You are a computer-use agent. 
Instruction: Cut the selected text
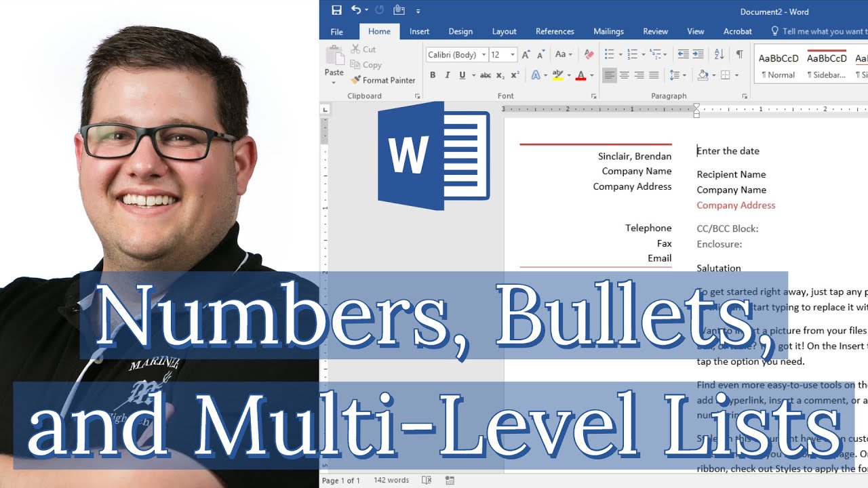[363, 49]
